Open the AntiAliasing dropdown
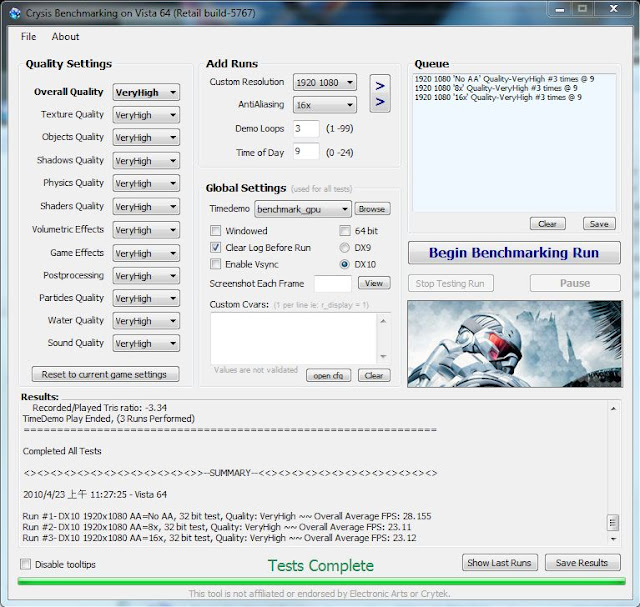Image resolution: width=640 pixels, height=607 pixels. tap(324, 105)
